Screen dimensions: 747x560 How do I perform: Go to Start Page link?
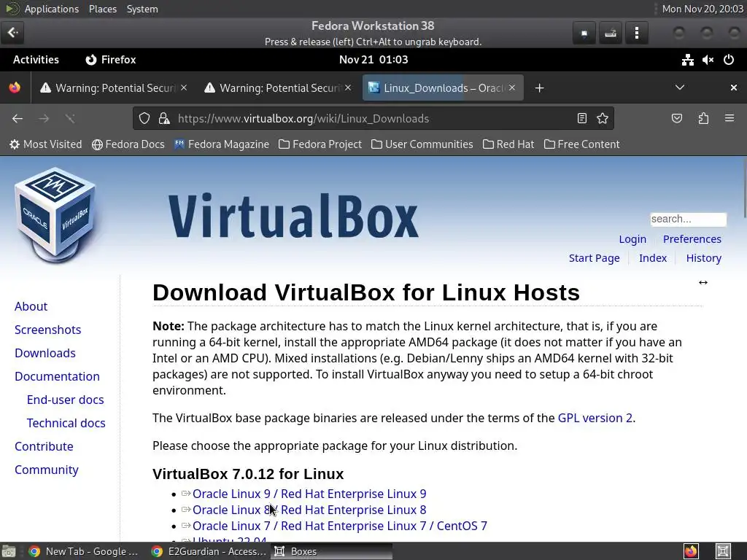pos(594,258)
